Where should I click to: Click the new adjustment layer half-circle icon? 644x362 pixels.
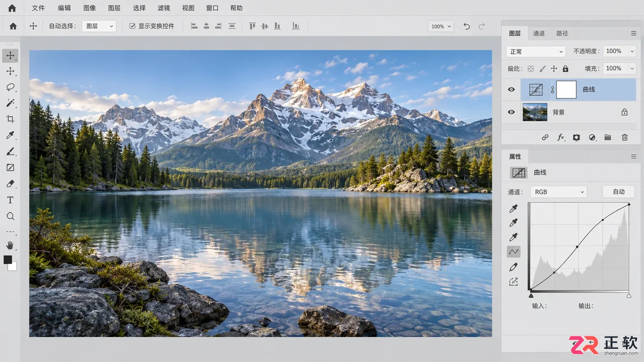(x=592, y=138)
